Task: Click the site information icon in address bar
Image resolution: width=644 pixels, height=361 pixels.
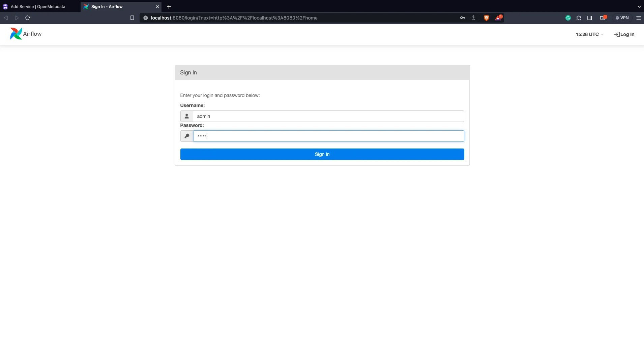Action: 145,18
